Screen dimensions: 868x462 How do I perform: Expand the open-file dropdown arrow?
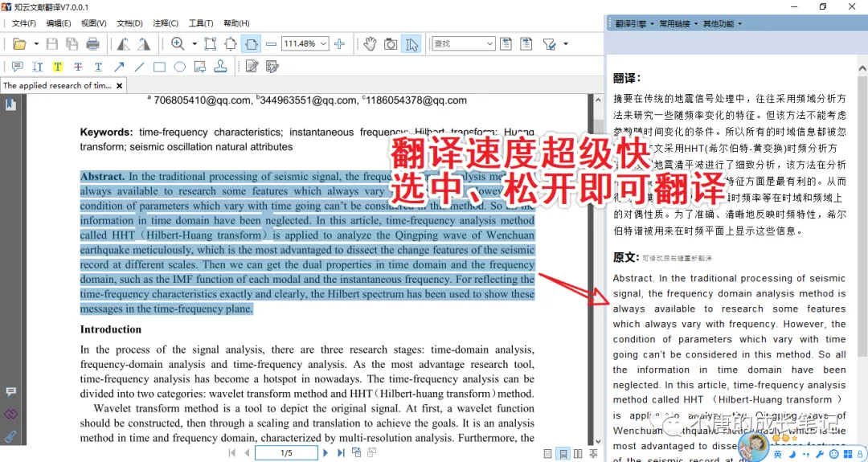36,43
